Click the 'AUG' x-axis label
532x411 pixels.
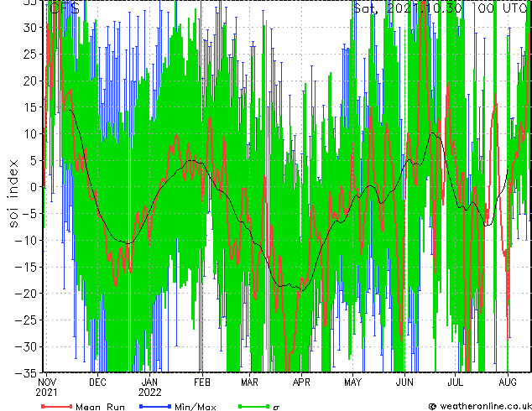click(x=508, y=382)
